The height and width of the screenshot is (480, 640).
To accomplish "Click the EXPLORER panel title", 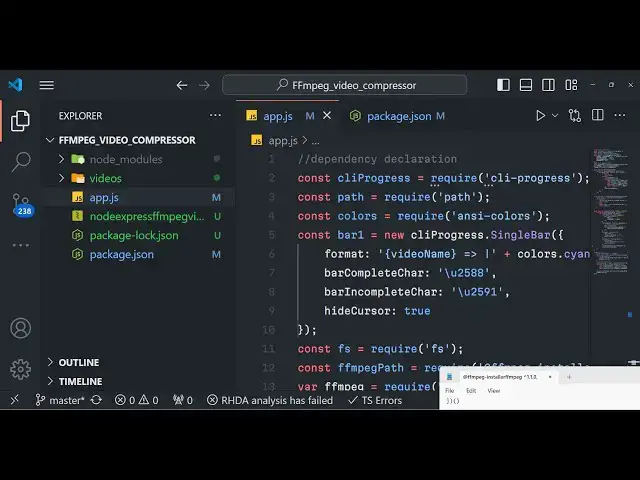I will [80, 116].
